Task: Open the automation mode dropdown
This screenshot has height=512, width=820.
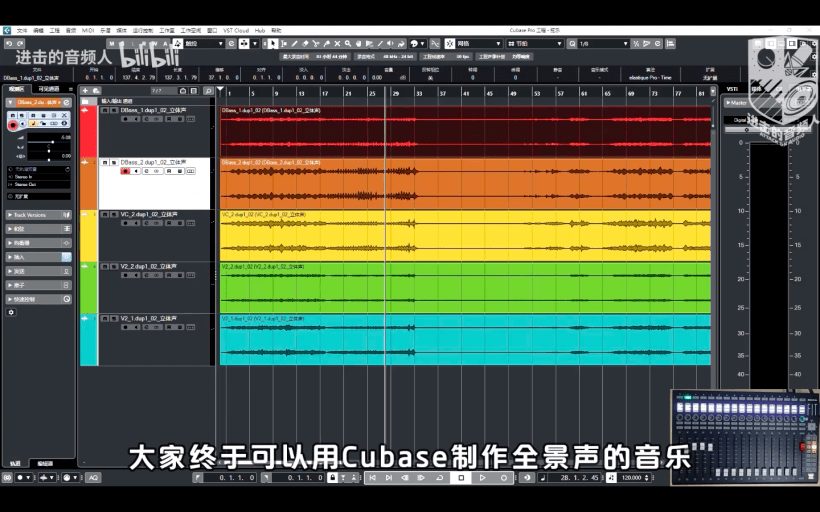Action: (206, 44)
